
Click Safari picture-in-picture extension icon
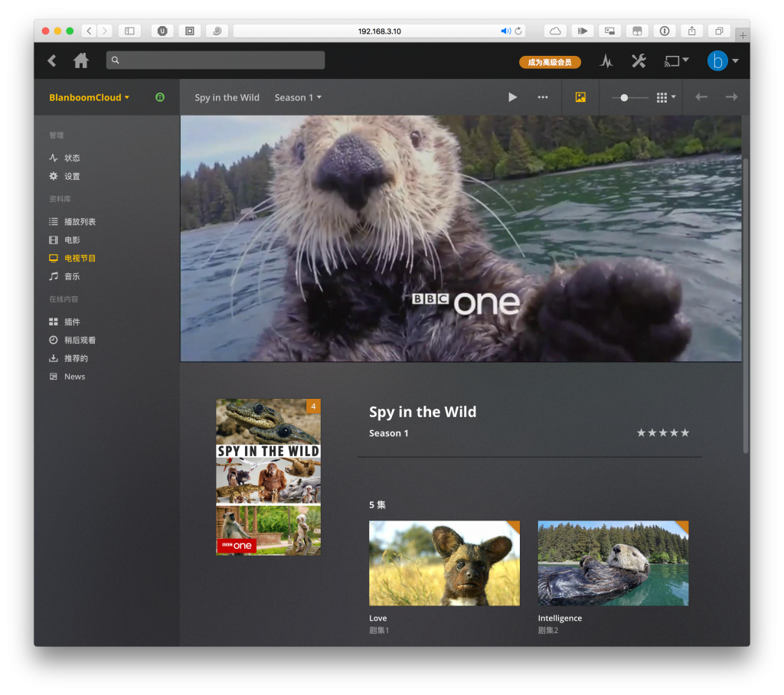[x=609, y=31]
